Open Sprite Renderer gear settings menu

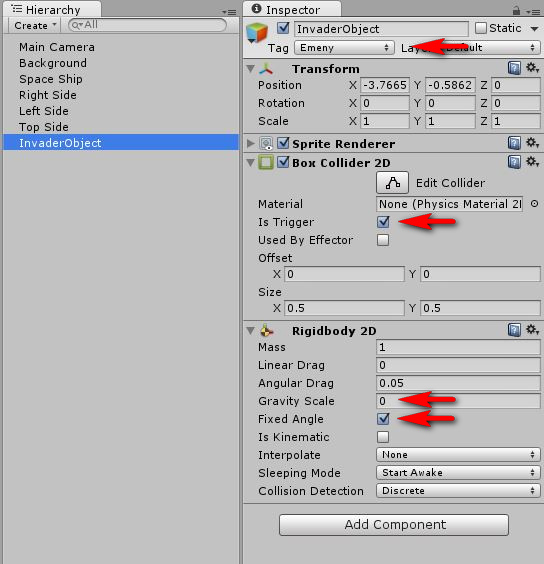pos(532,142)
